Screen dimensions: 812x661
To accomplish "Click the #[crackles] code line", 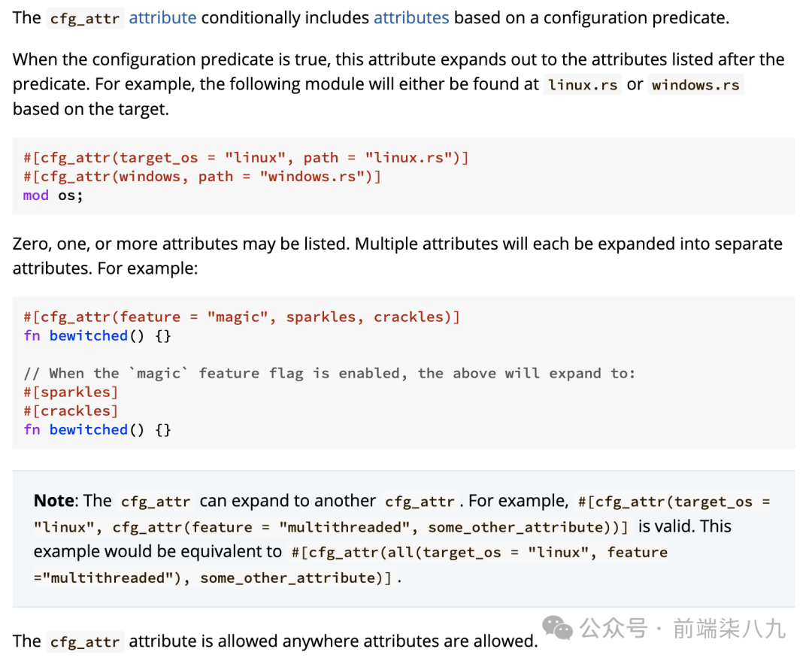I will (71, 411).
